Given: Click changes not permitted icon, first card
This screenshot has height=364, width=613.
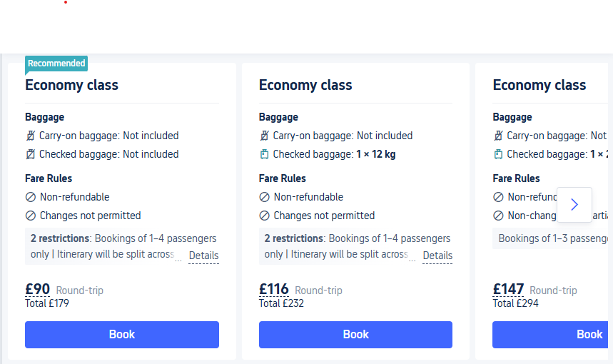Looking at the screenshot, I should 31,216.
